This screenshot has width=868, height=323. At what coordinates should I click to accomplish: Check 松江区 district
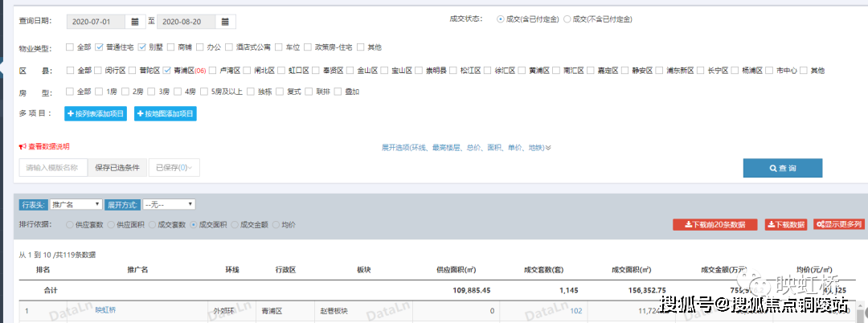453,70
